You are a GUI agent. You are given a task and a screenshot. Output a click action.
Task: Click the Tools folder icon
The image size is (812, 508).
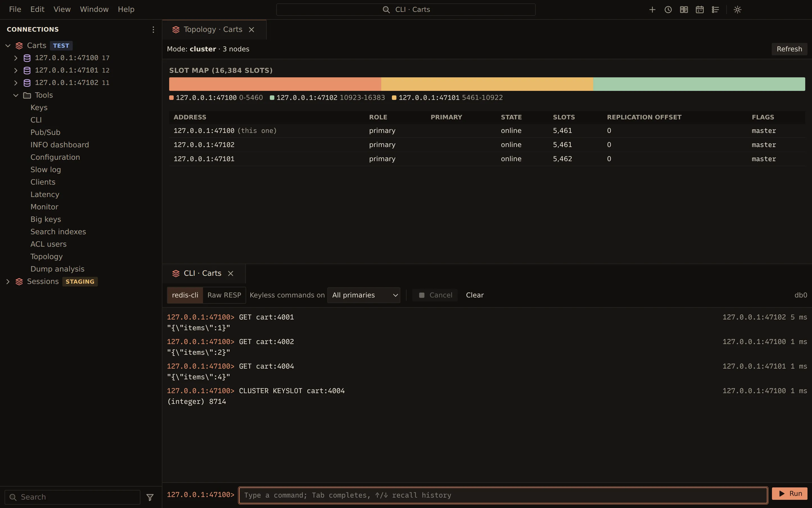tap(27, 95)
